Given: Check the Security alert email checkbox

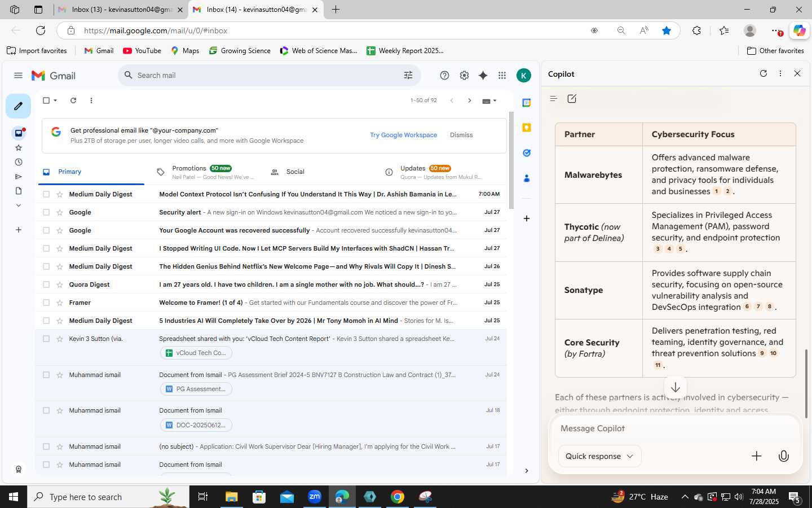Looking at the screenshot, I should [46, 212].
